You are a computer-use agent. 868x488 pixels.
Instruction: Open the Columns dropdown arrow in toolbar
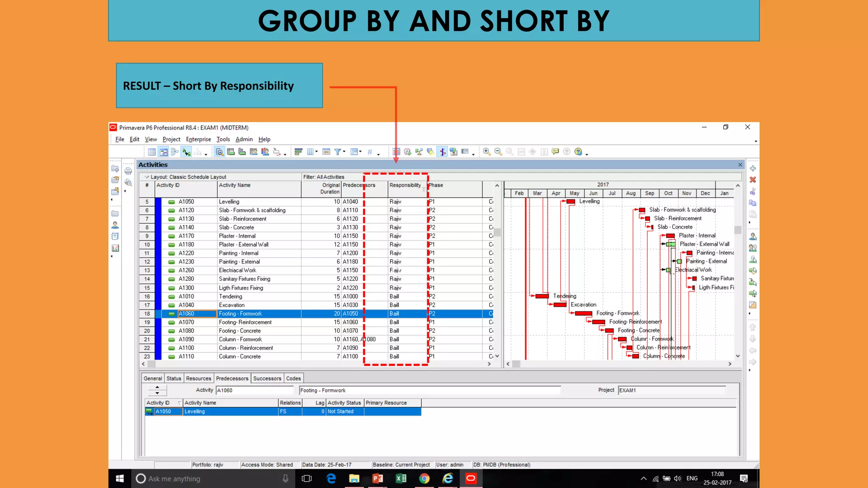tap(317, 152)
